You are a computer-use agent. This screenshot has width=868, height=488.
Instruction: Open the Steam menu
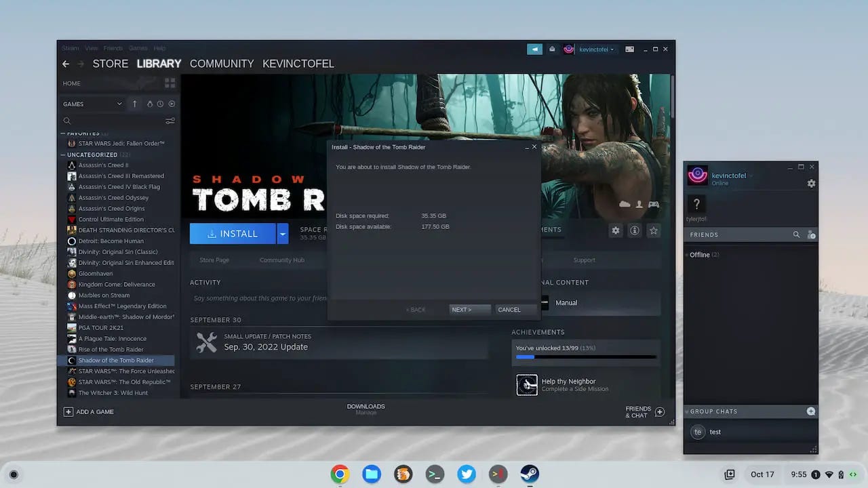pyautogui.click(x=71, y=48)
